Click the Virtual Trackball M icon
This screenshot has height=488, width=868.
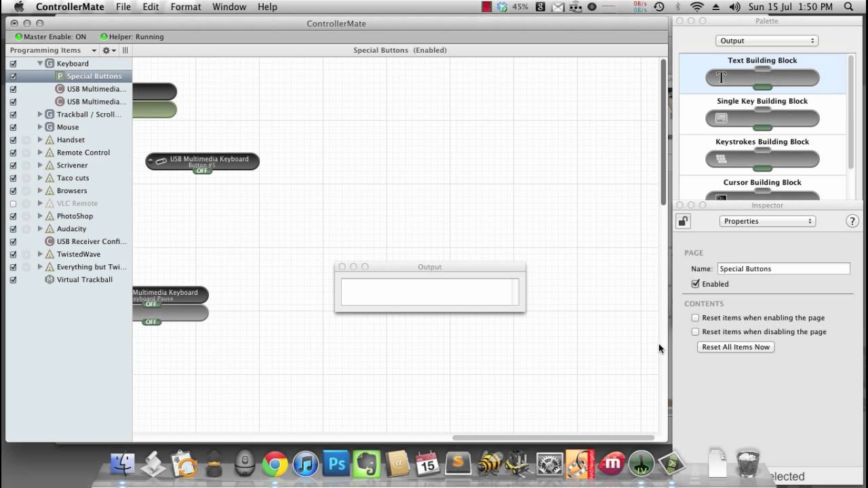[50, 279]
